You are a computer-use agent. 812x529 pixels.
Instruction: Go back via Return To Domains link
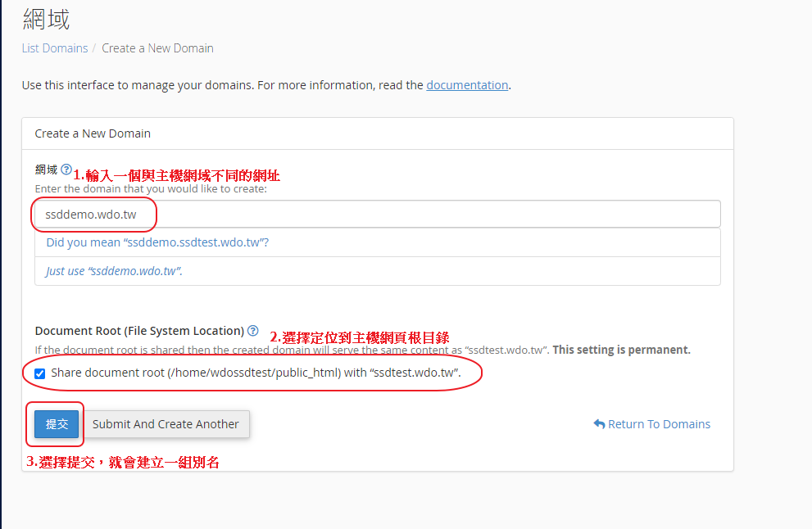pos(659,424)
